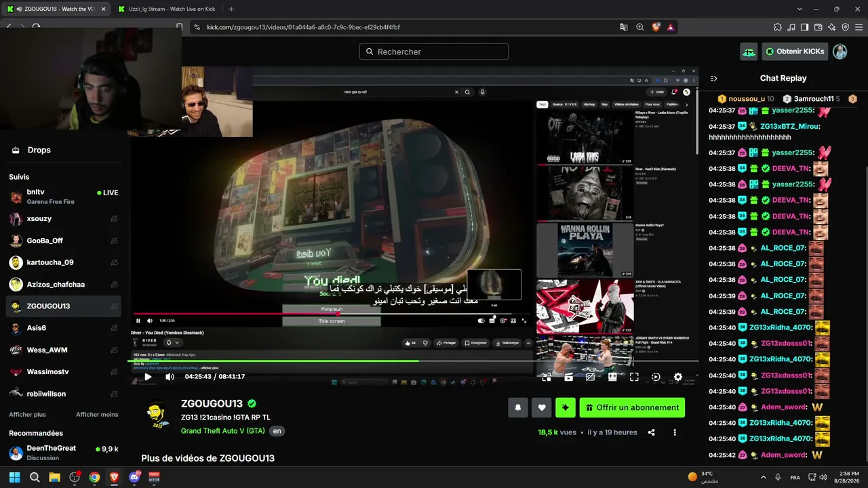This screenshot has width=868, height=488.
Task: Open Google Chrome from taskbar
Action: (94, 477)
